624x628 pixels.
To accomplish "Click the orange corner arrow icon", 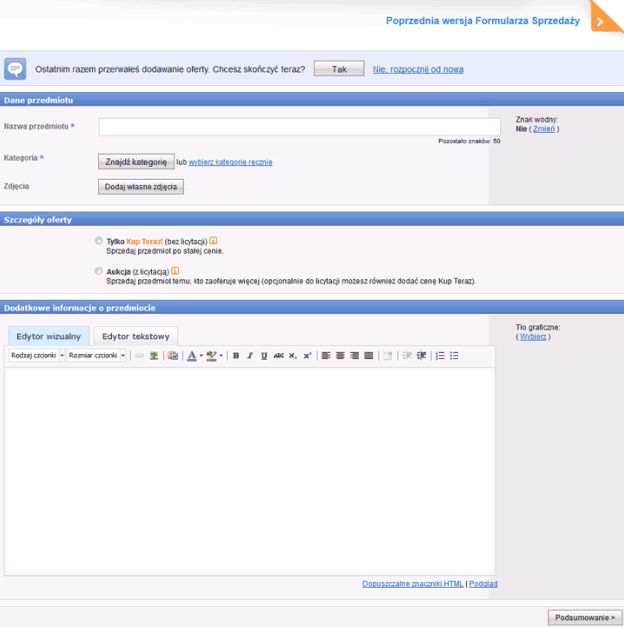I will click(605, 18).
